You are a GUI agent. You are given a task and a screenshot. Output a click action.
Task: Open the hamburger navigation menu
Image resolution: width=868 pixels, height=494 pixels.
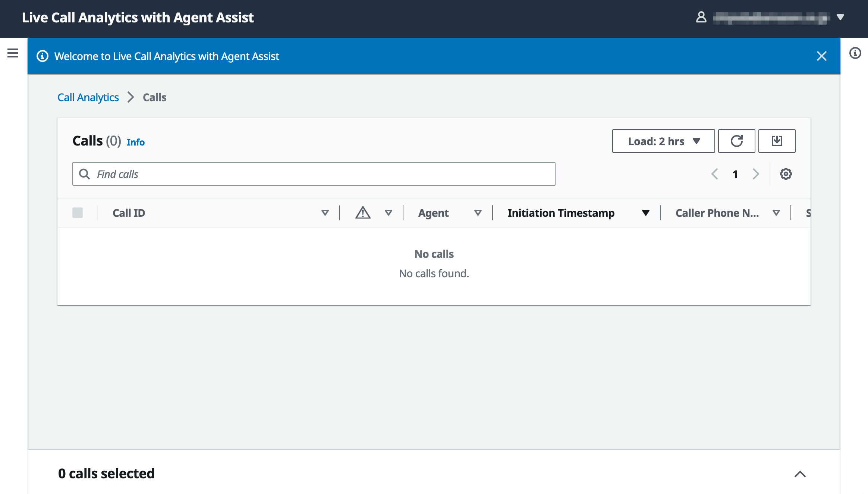13,53
